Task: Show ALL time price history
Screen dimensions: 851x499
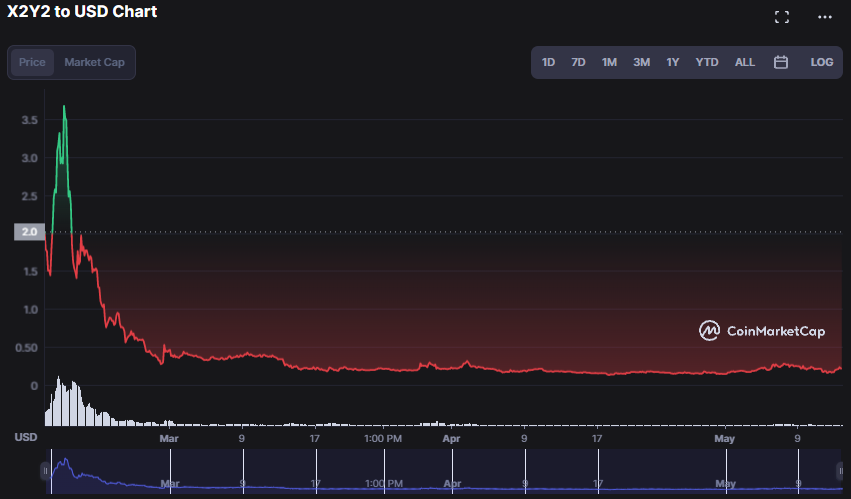Action: click(745, 62)
